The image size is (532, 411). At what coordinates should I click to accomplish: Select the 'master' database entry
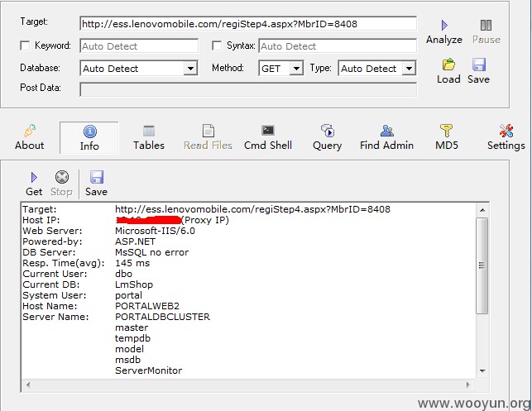point(132,328)
